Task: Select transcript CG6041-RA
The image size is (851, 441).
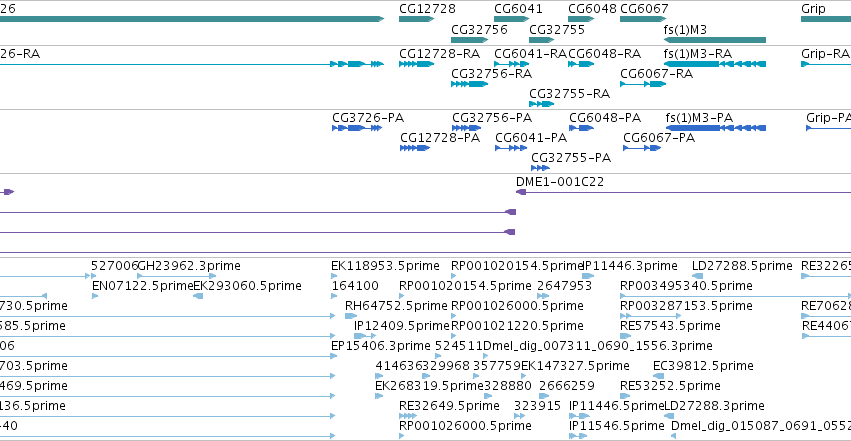Action: (x=511, y=64)
